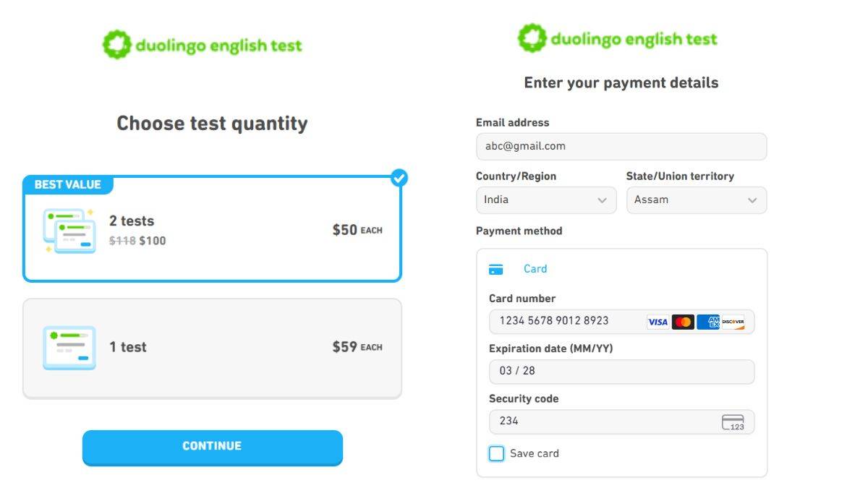868x488 pixels.
Task: Switch to the Card payment method tab
Action: (x=535, y=268)
